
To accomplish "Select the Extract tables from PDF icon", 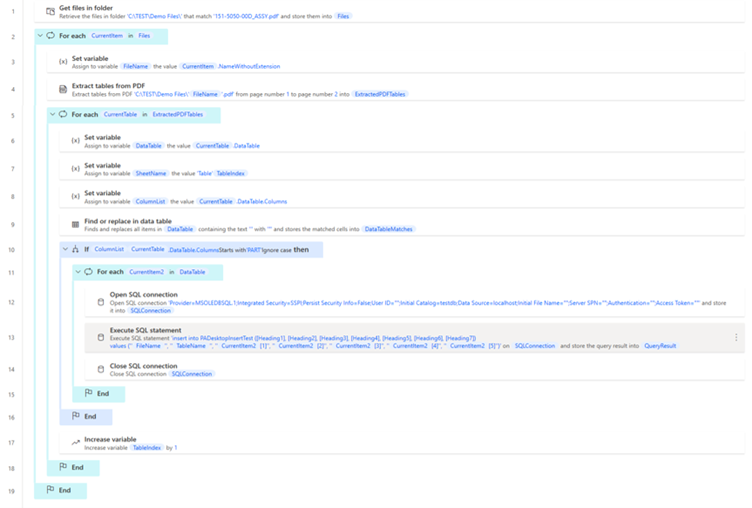I will pyautogui.click(x=63, y=89).
